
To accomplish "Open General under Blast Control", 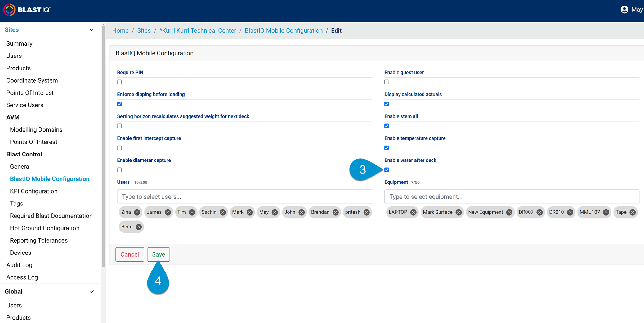I will [x=20, y=167].
